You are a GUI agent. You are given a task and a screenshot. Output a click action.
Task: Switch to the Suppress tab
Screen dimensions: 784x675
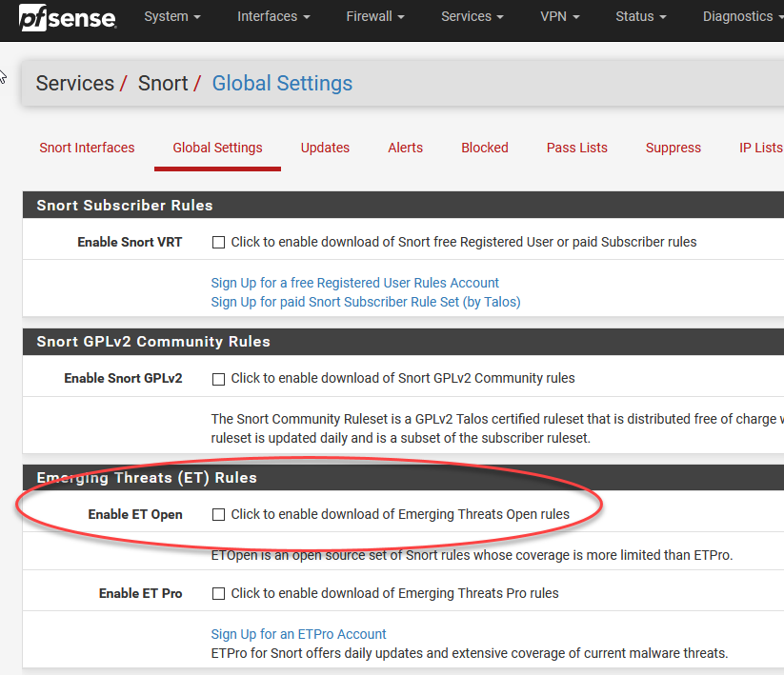pos(673,148)
